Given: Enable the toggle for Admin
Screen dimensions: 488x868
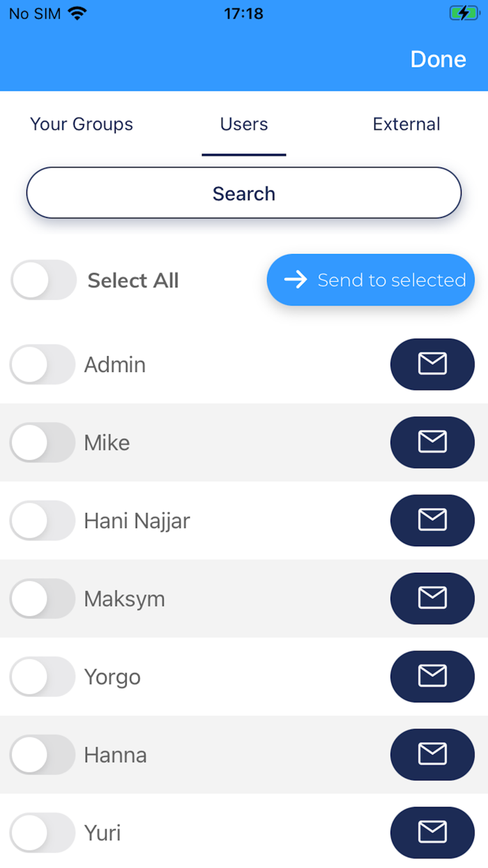Looking at the screenshot, I should [x=43, y=364].
